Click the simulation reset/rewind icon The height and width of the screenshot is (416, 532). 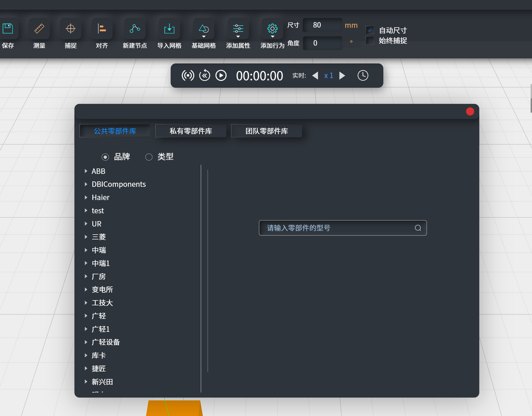tap(205, 76)
